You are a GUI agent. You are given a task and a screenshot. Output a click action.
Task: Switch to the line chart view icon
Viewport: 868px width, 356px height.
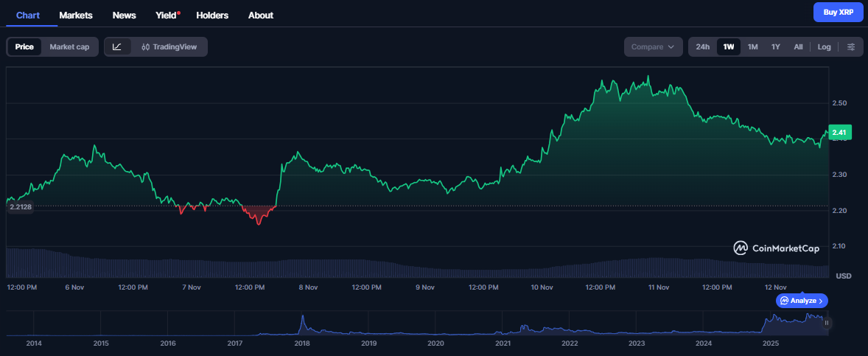point(117,47)
